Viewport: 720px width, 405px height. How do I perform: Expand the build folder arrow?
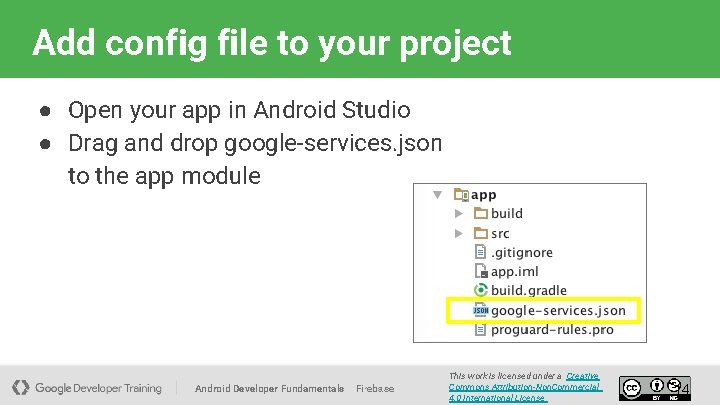[458, 214]
